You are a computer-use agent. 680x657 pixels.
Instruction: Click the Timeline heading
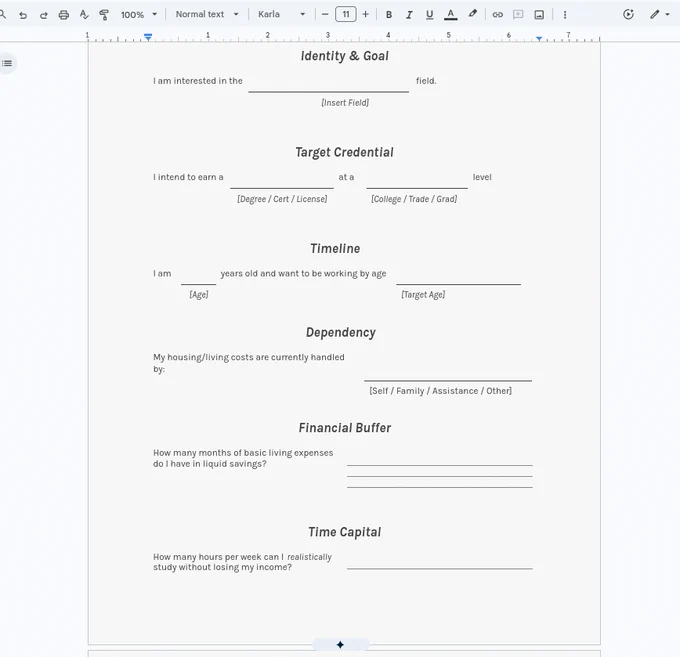point(335,248)
